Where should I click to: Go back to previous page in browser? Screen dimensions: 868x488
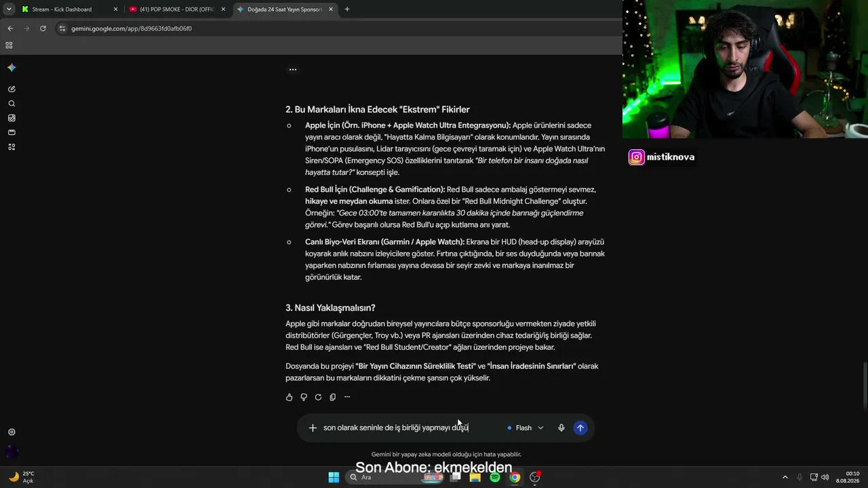10,28
